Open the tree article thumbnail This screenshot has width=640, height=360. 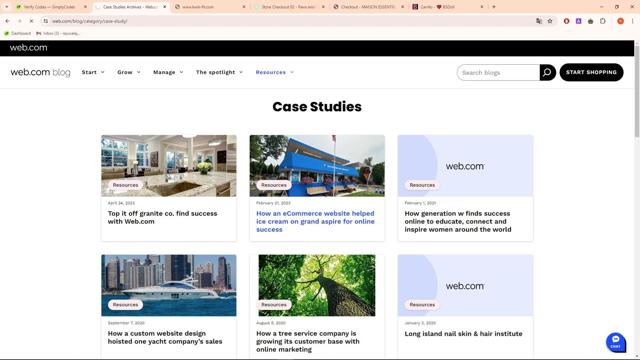coord(317,285)
